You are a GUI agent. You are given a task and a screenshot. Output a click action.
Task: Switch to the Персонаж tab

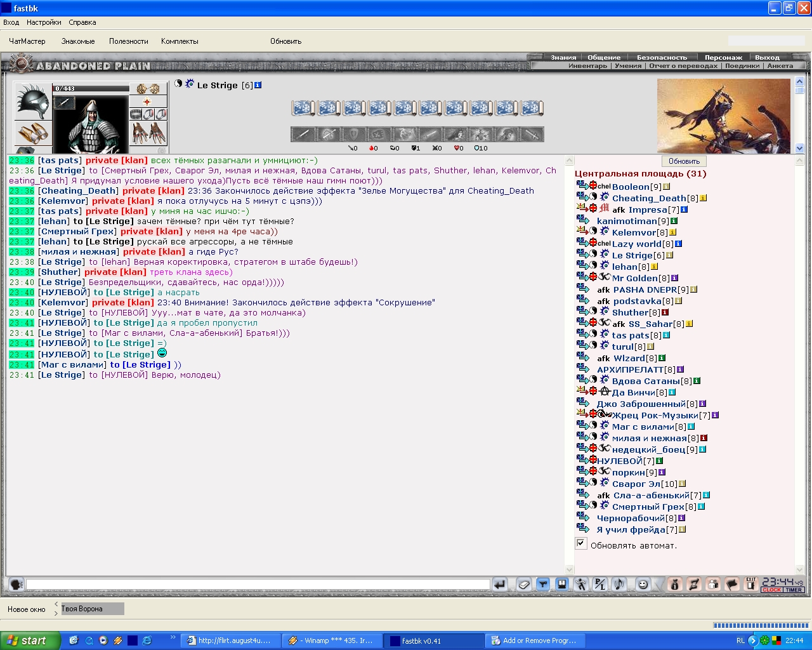tap(723, 57)
